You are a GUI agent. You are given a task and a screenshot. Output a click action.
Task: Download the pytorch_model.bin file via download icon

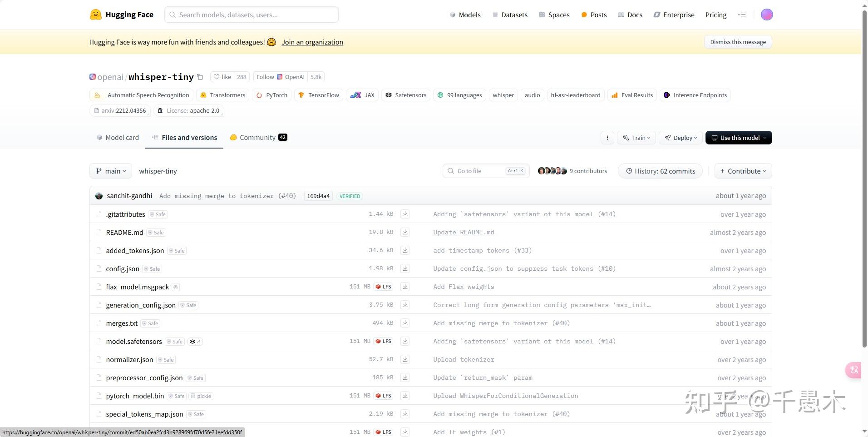(405, 396)
